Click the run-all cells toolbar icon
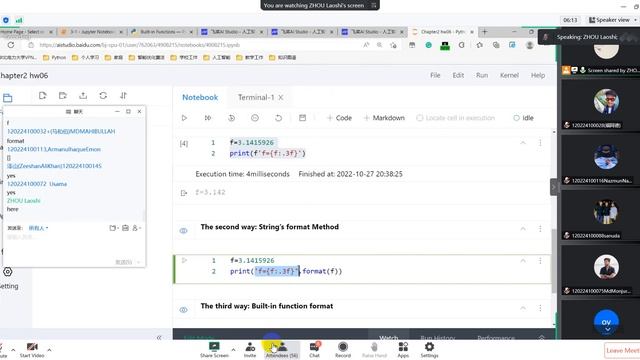The width and height of the screenshot is (640, 360). (208, 118)
